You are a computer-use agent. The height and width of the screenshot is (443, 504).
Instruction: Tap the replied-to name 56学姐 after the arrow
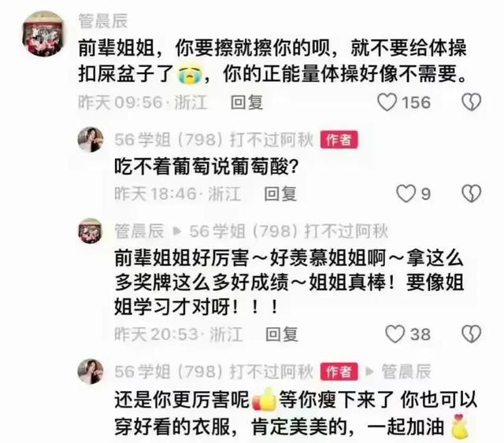pyautogui.click(x=289, y=231)
